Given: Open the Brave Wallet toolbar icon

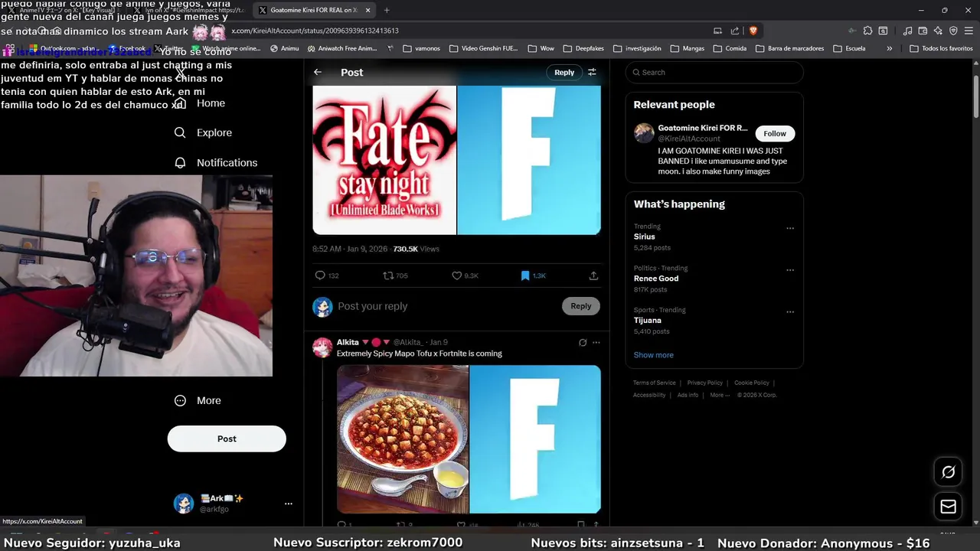Looking at the screenshot, I should coord(923,31).
